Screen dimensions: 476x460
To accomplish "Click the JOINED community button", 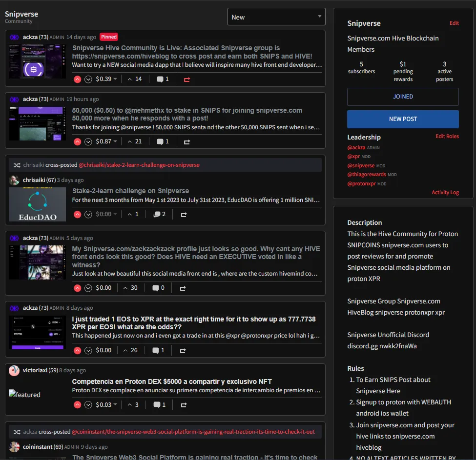I will click(x=403, y=97).
